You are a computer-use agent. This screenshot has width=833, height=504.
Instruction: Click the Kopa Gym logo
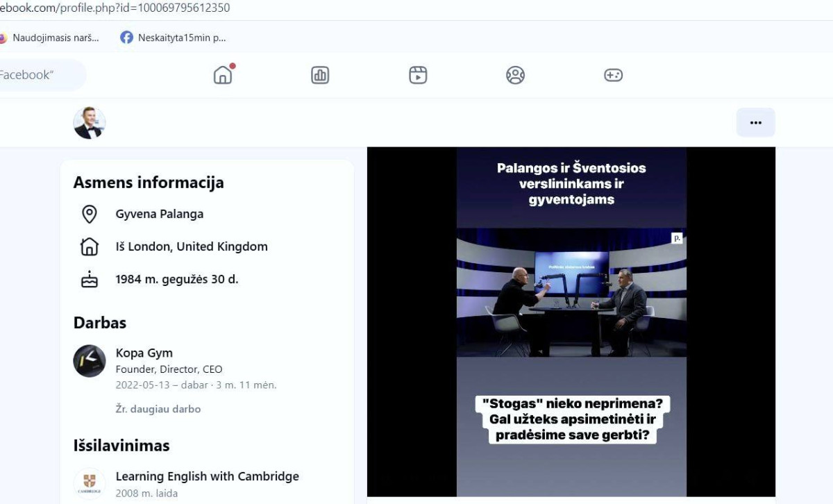click(x=90, y=361)
